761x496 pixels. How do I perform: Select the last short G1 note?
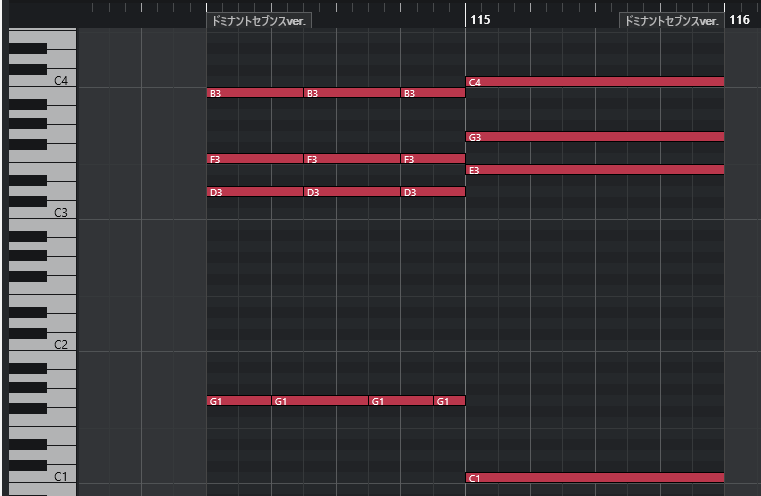[449, 401]
